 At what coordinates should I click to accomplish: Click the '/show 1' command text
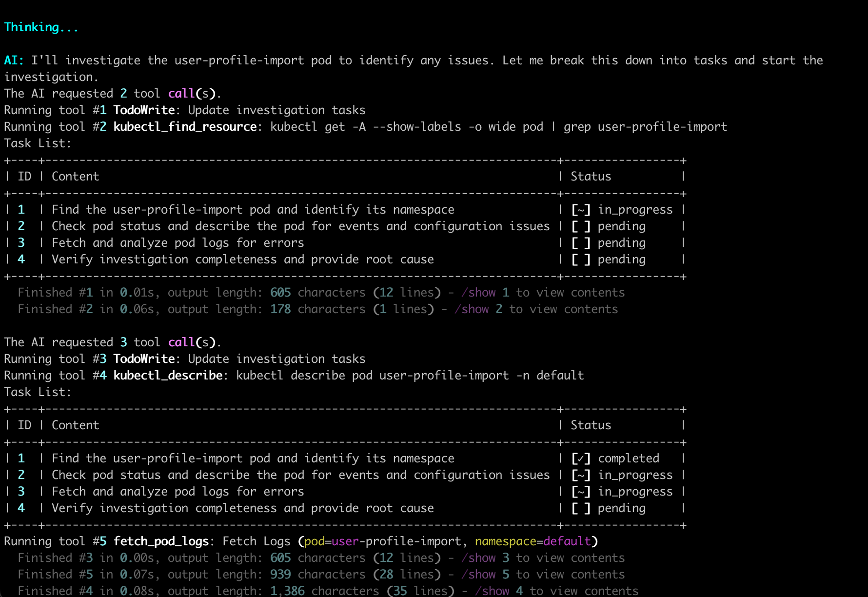pyautogui.click(x=485, y=293)
